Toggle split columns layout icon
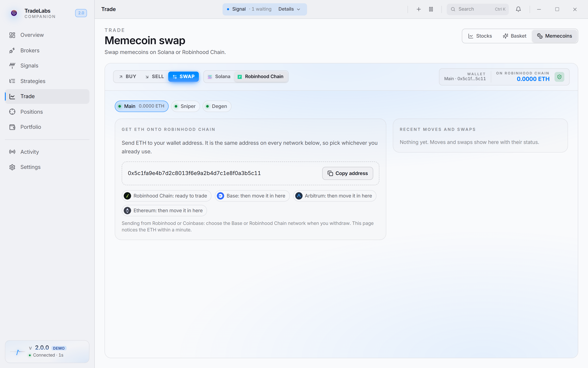The width and height of the screenshot is (588, 368). coord(431,9)
